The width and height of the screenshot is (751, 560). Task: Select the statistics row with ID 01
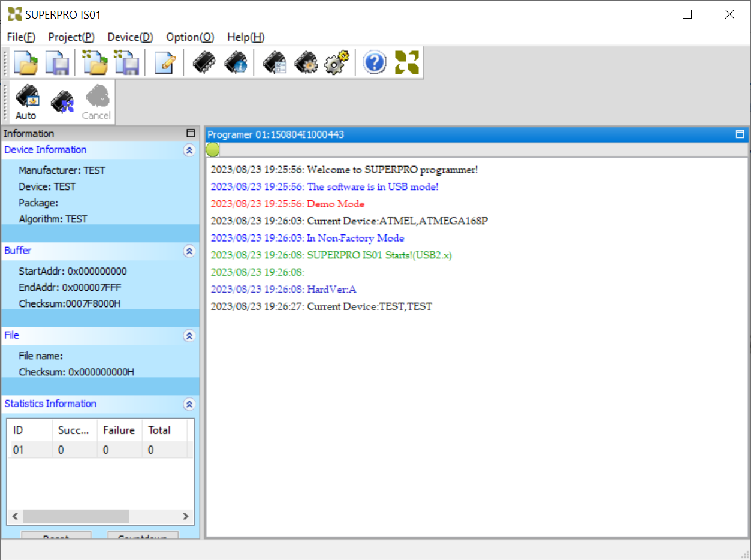tap(99, 450)
